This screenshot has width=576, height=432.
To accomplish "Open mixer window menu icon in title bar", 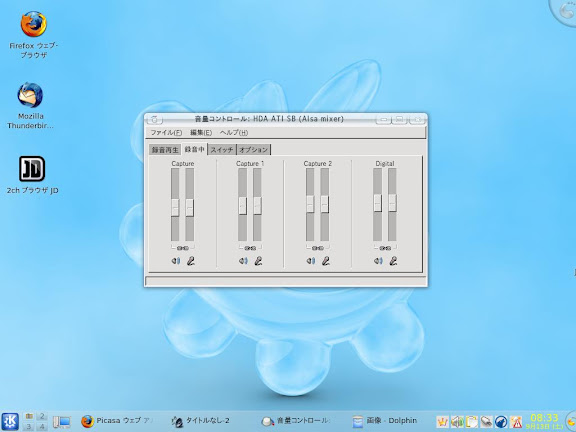I will tap(155, 119).
